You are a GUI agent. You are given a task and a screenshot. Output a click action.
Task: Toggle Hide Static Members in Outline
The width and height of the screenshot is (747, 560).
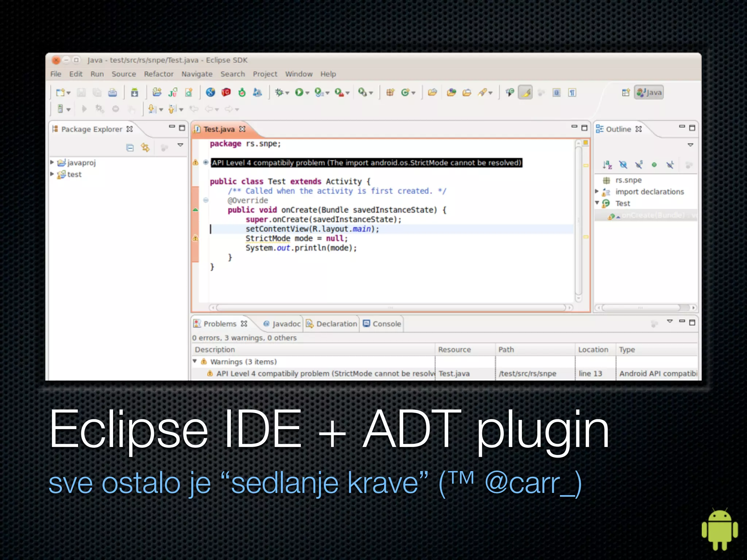(639, 165)
